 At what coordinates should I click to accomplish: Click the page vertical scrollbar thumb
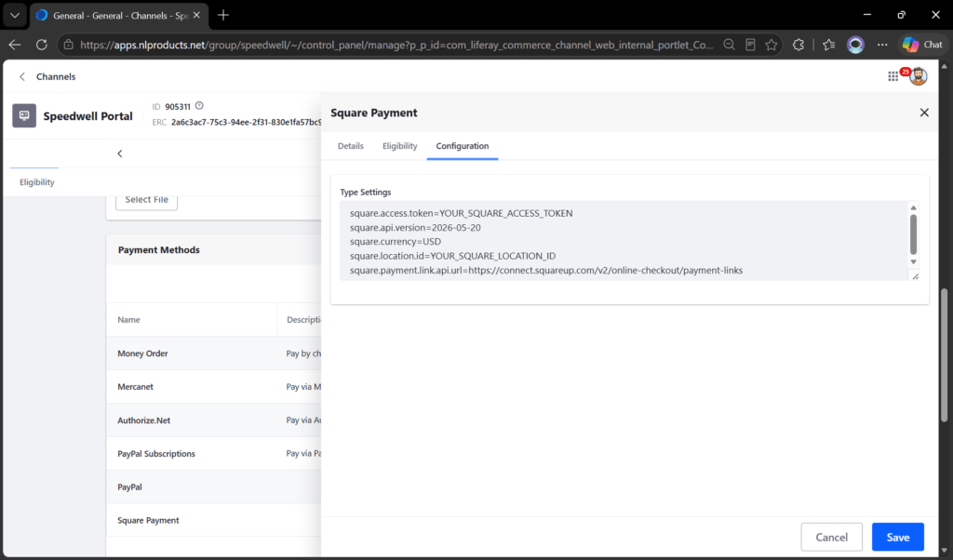[x=944, y=355]
